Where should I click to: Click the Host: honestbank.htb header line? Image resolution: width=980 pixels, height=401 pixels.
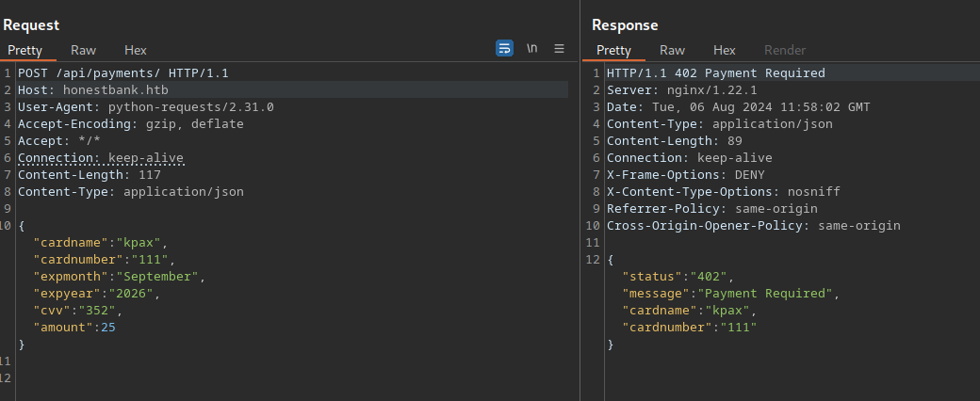92,89
